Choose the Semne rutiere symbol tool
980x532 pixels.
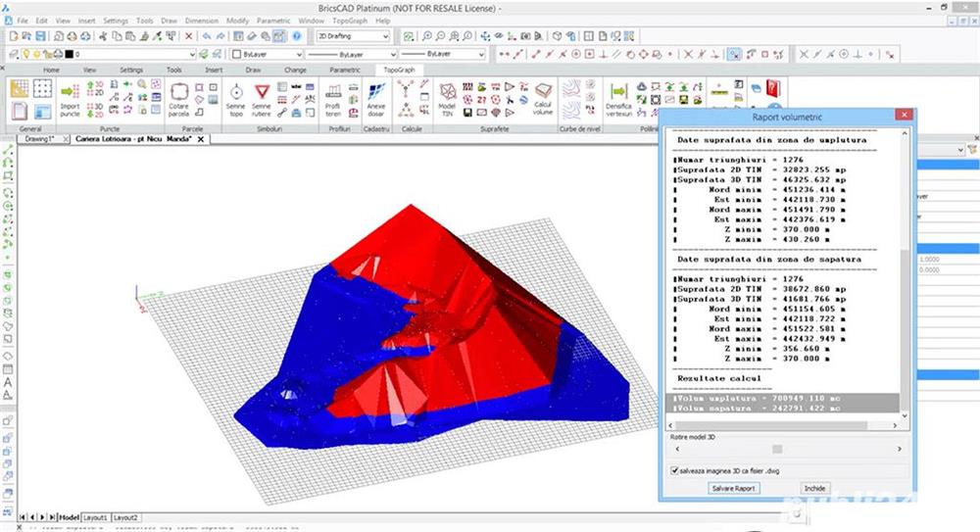tap(262, 97)
